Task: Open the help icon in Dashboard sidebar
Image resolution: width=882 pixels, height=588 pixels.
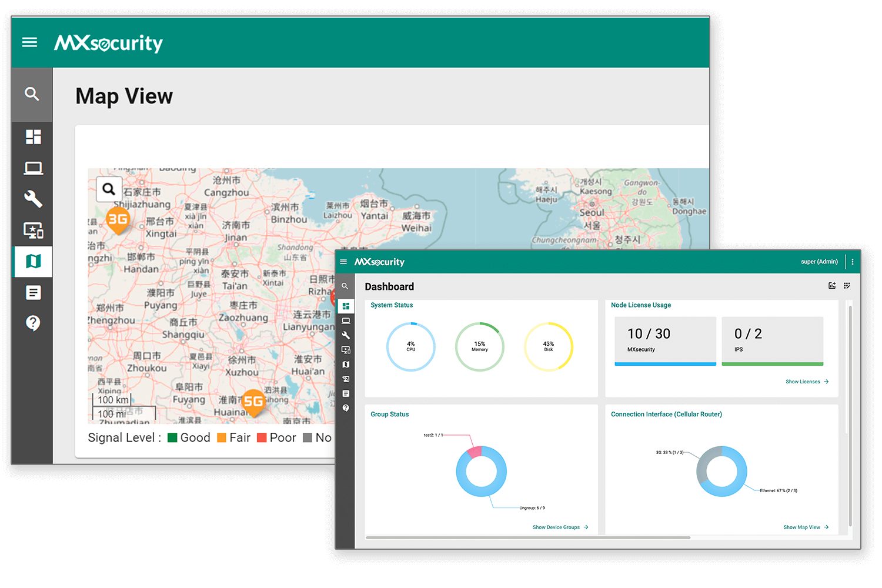Action: tap(346, 408)
